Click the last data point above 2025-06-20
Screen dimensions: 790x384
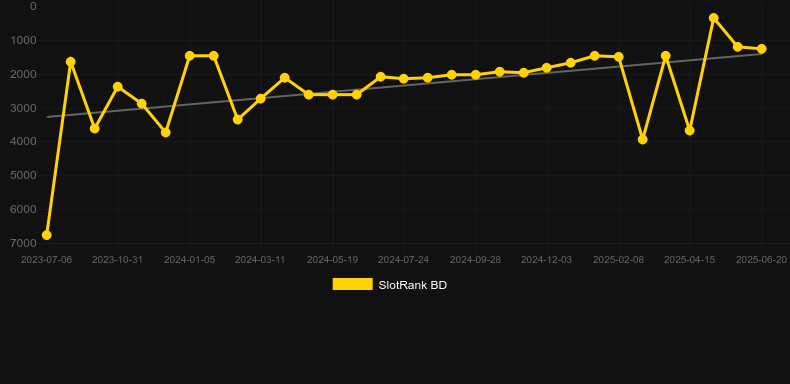click(762, 49)
